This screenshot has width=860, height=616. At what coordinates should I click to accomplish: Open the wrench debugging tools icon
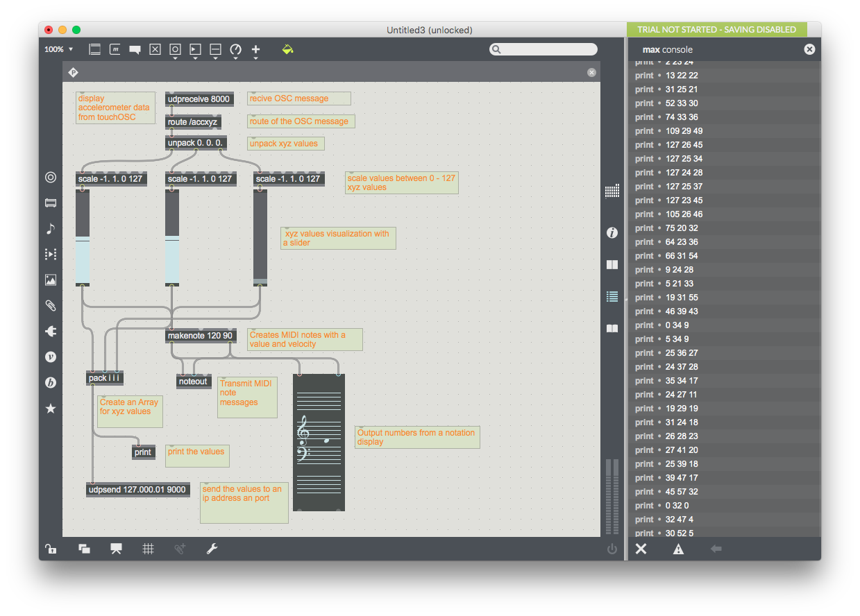212,549
